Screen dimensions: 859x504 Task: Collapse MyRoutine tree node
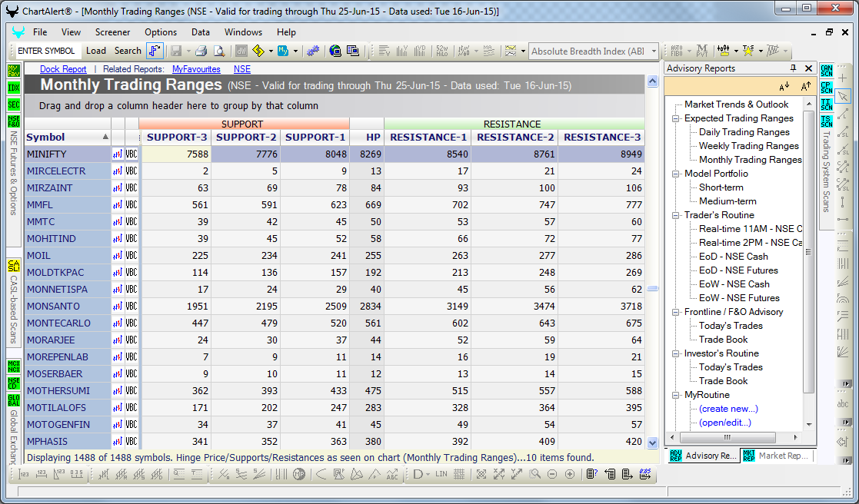tap(675, 395)
